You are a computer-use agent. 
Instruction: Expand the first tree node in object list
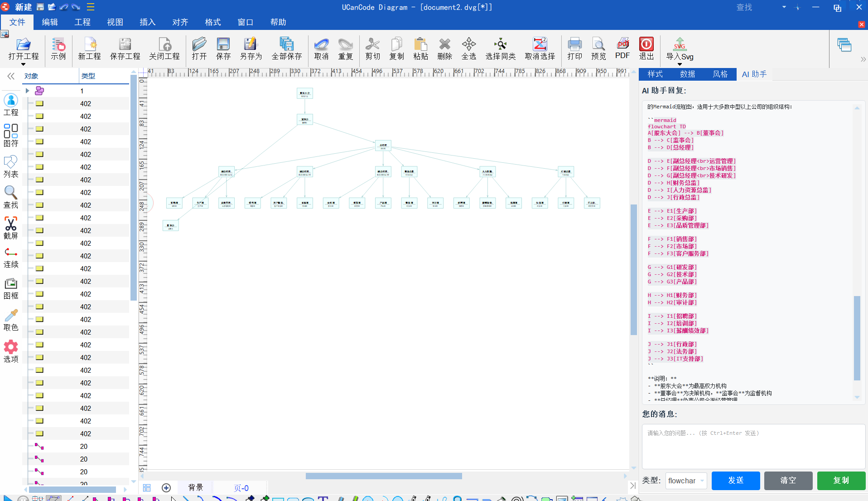pyautogui.click(x=28, y=91)
